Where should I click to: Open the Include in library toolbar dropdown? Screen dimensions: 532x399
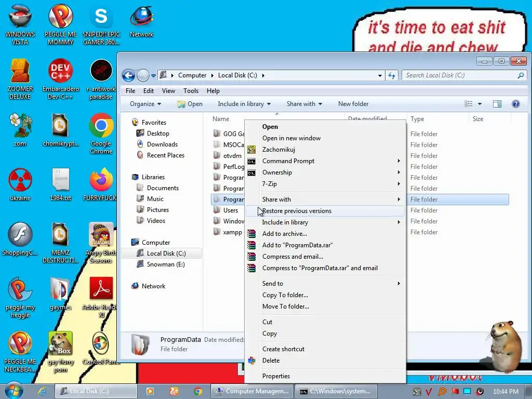(244, 104)
